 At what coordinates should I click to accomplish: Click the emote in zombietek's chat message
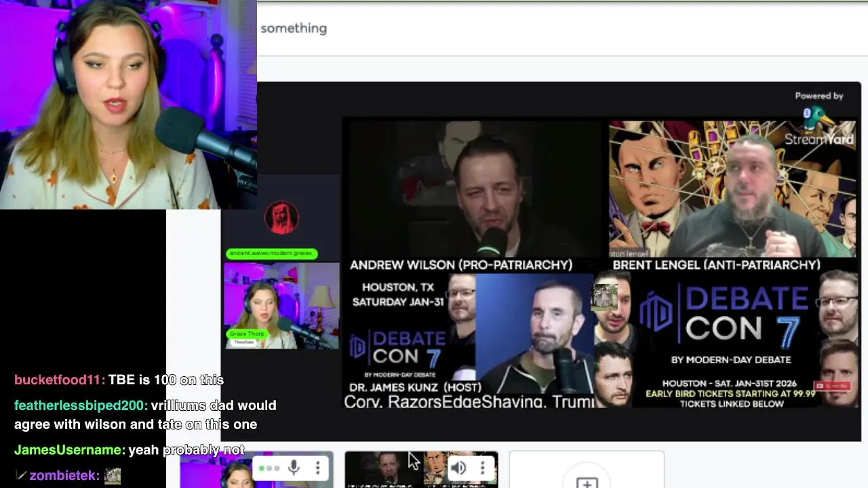(112, 476)
